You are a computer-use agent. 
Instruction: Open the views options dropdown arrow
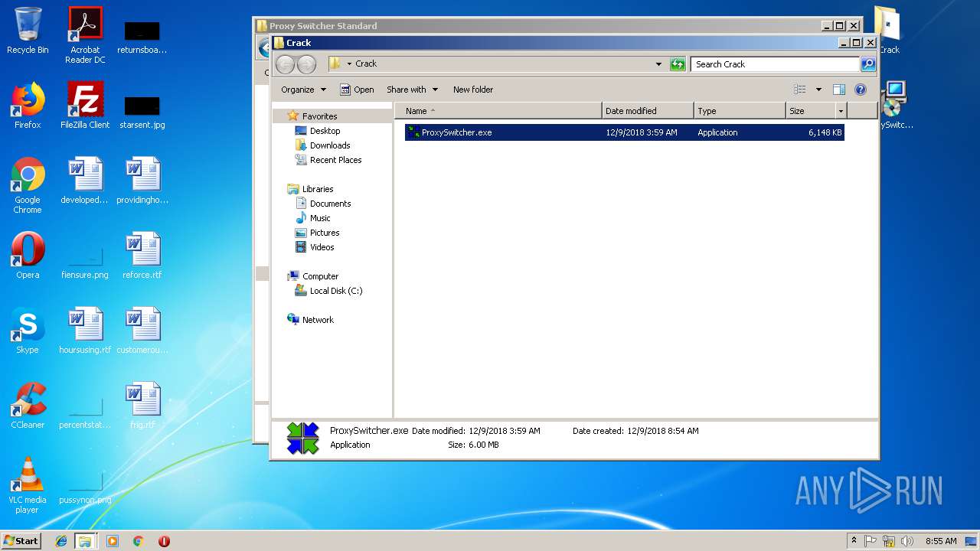pos(818,90)
